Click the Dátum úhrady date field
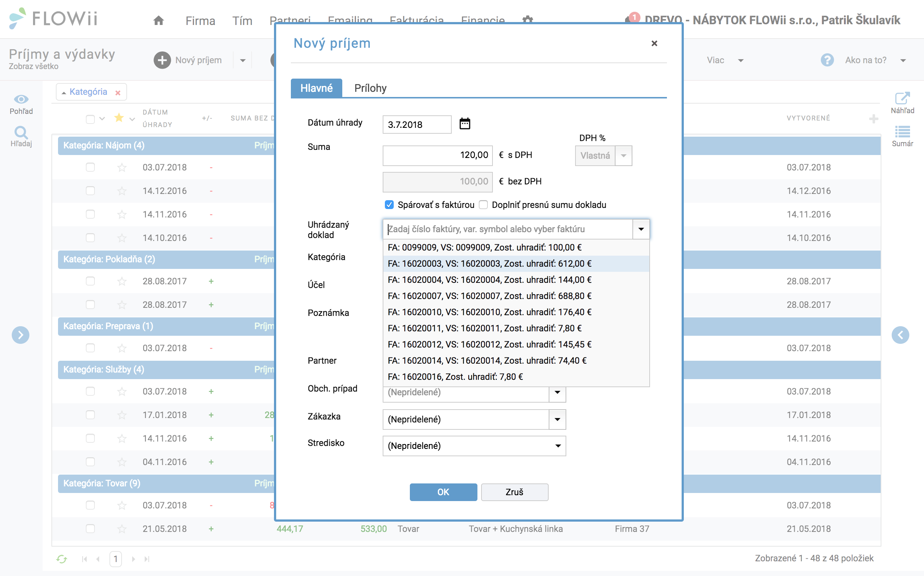The image size is (924, 576). [417, 125]
